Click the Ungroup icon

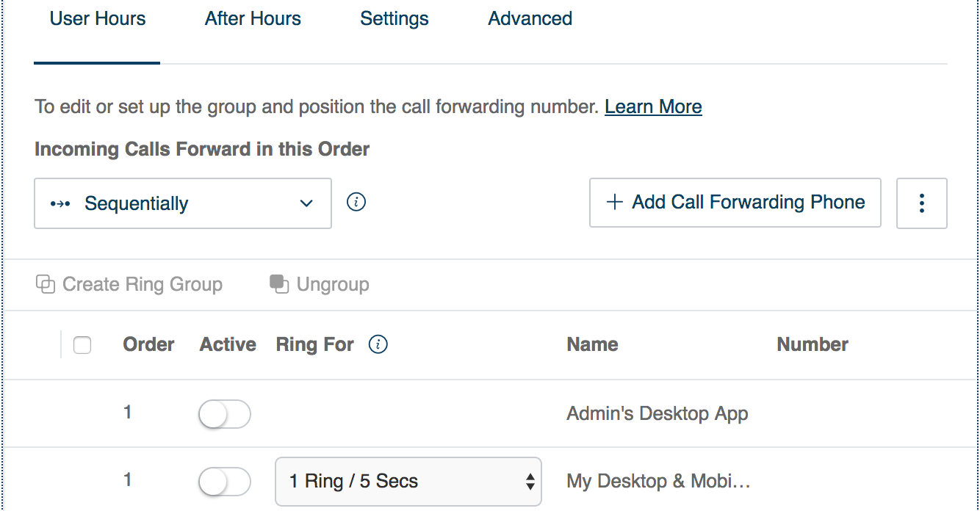[279, 284]
